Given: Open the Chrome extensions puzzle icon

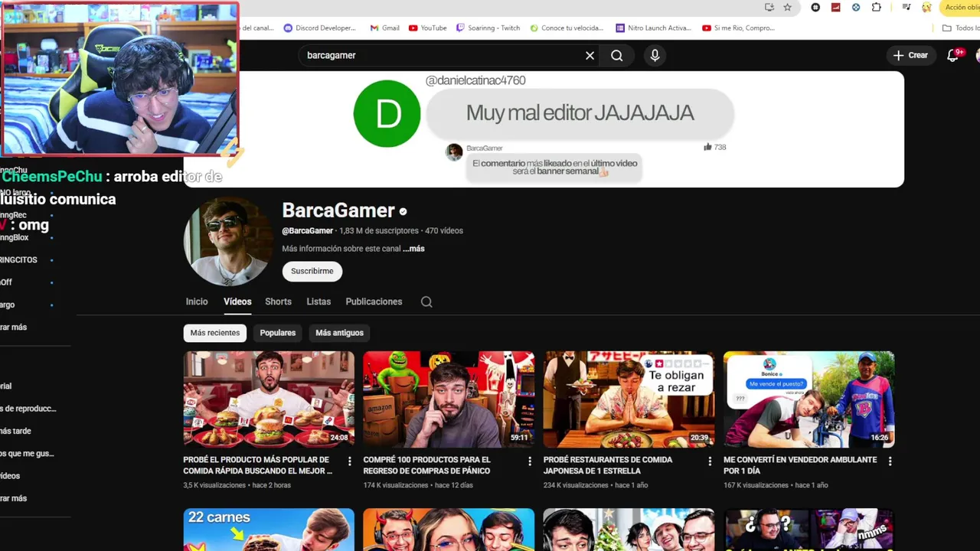Looking at the screenshot, I should pyautogui.click(x=877, y=7).
